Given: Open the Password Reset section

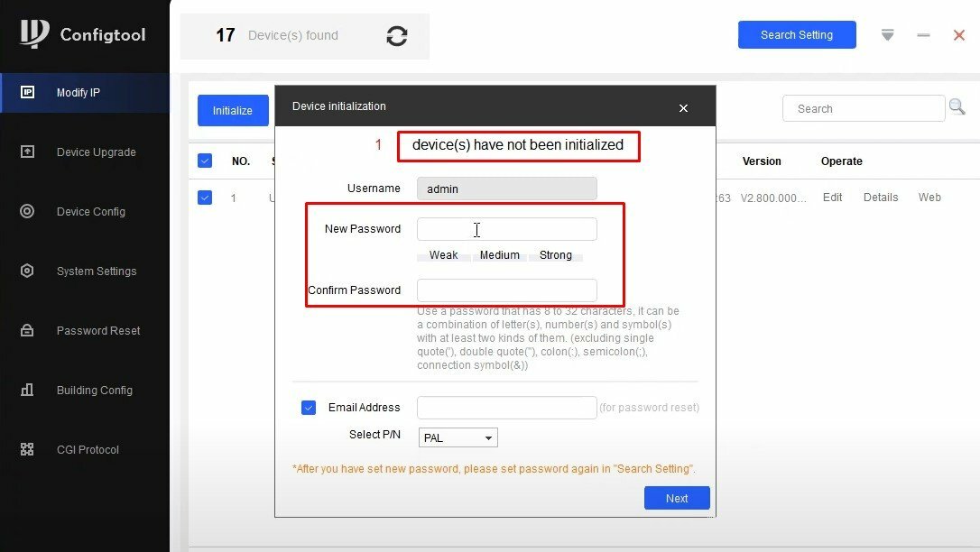Looking at the screenshot, I should 85,330.
